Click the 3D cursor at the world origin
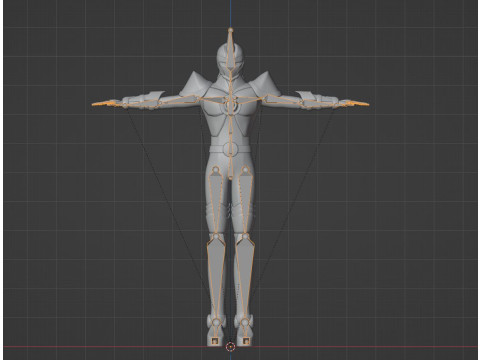The width and height of the screenshot is (480, 360). (230, 347)
